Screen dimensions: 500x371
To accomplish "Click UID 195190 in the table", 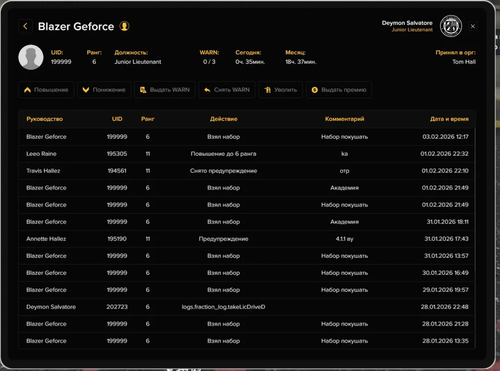I will pyautogui.click(x=117, y=239).
